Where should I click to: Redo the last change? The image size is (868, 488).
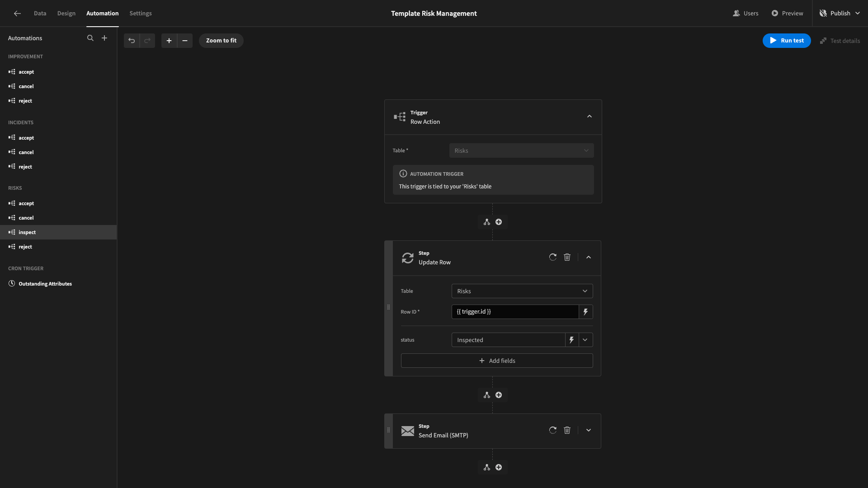pyautogui.click(x=147, y=41)
